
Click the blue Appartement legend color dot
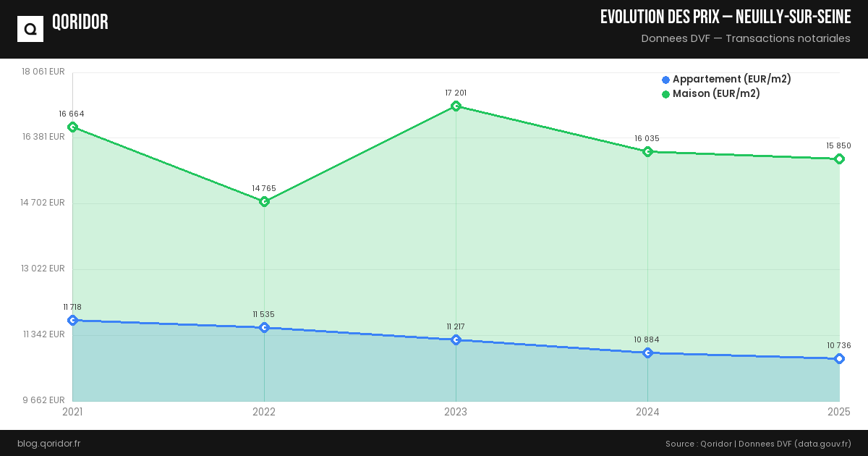pos(665,80)
